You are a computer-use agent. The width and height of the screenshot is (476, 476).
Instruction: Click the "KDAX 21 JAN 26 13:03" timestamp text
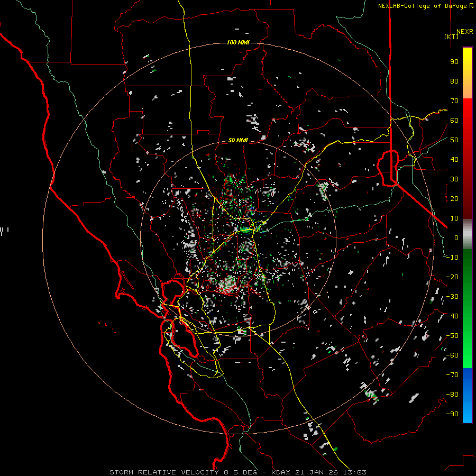319,472
